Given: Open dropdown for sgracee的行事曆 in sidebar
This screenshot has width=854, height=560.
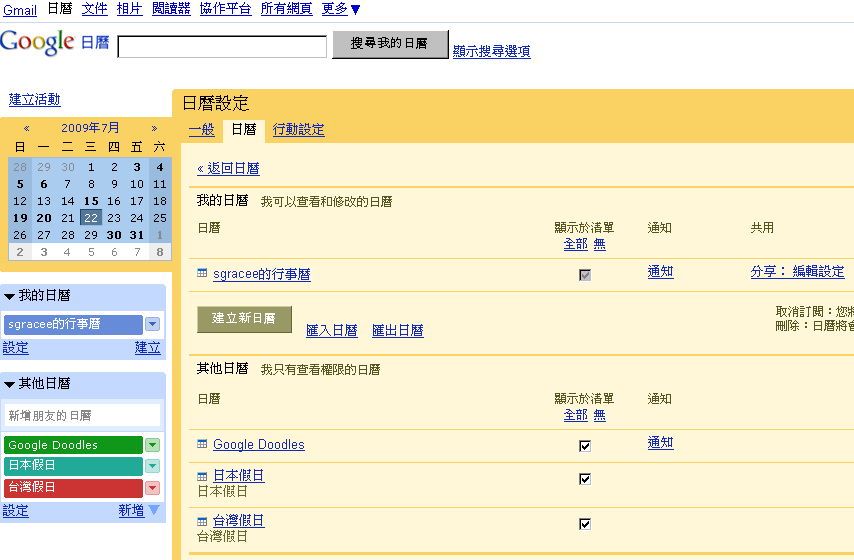Looking at the screenshot, I should tap(152, 324).
